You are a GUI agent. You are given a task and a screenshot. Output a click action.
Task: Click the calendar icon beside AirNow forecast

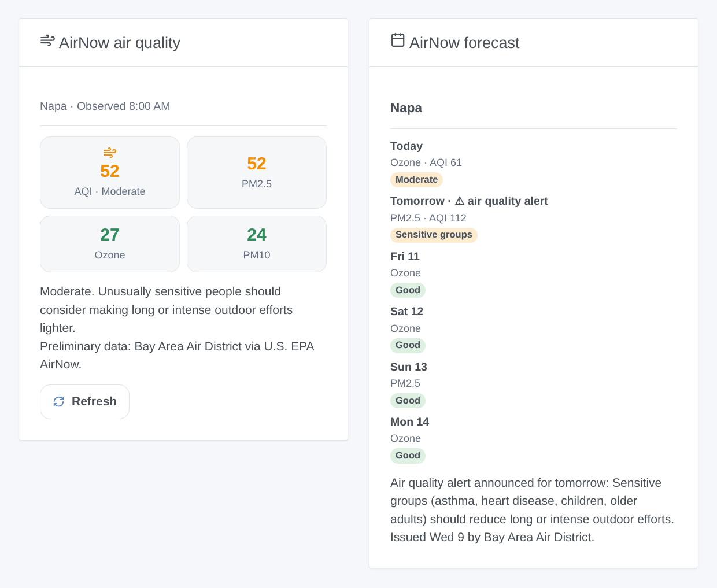point(398,40)
